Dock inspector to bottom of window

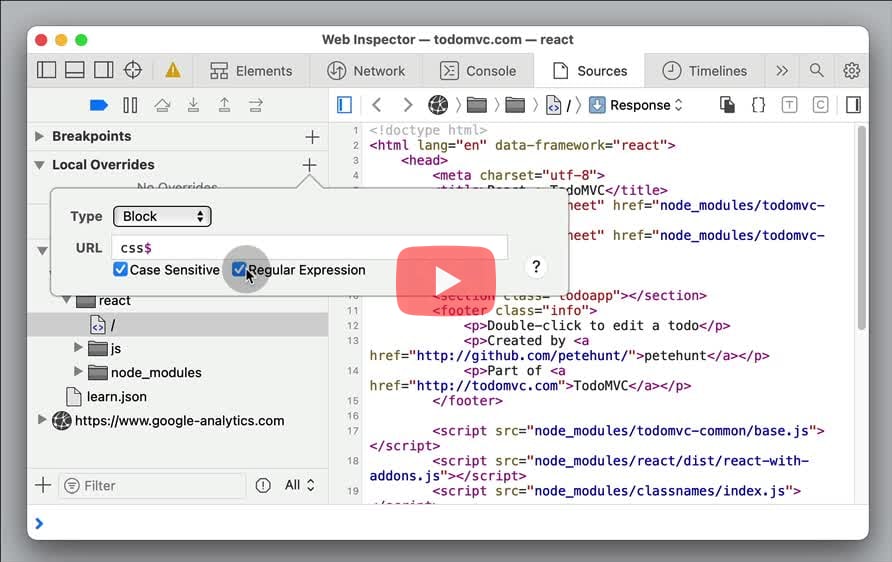[75, 70]
